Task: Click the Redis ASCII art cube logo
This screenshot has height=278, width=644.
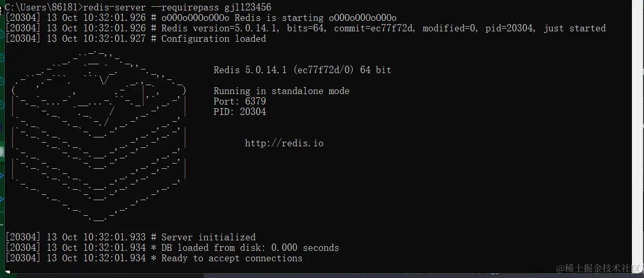Action: coord(99,134)
